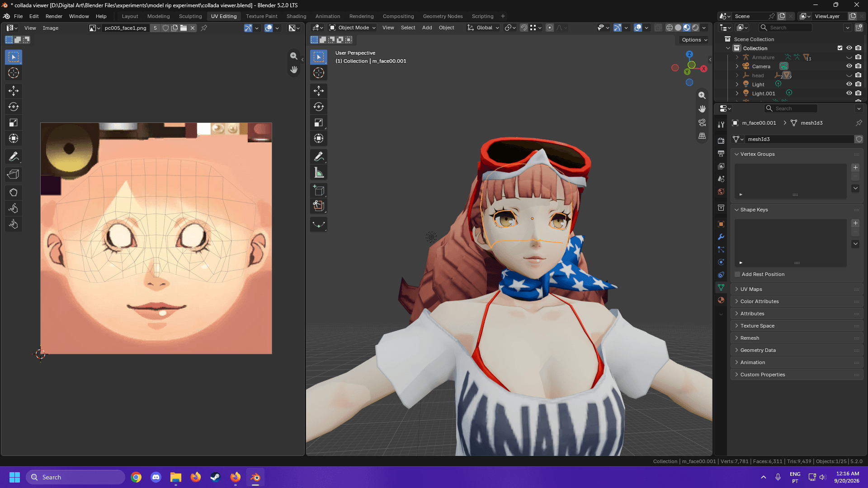Click the Options button in the 3D viewport
This screenshot has width=868, height=488.
[x=694, y=40]
